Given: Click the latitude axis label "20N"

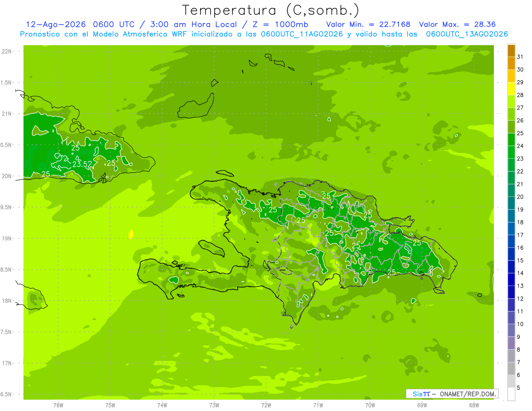Looking at the screenshot, I should tap(8, 176).
